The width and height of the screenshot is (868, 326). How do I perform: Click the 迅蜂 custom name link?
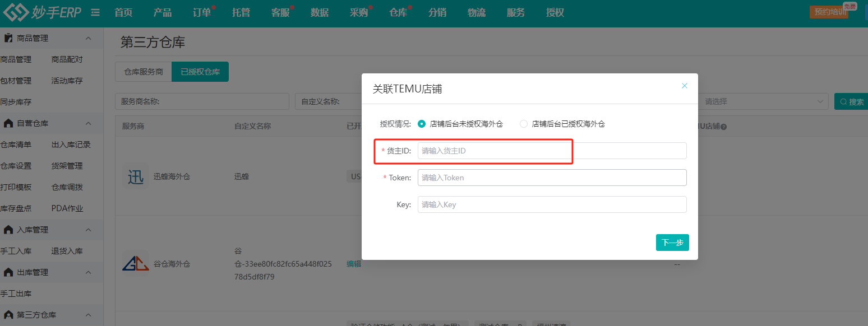242,176
